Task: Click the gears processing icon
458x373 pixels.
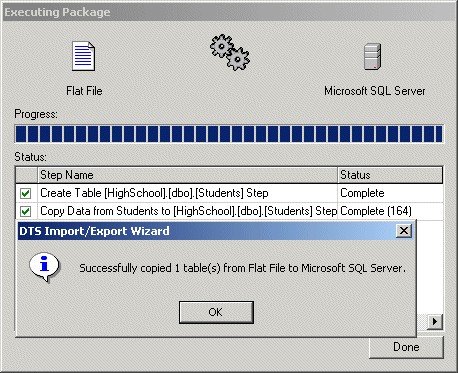Action: coord(230,52)
